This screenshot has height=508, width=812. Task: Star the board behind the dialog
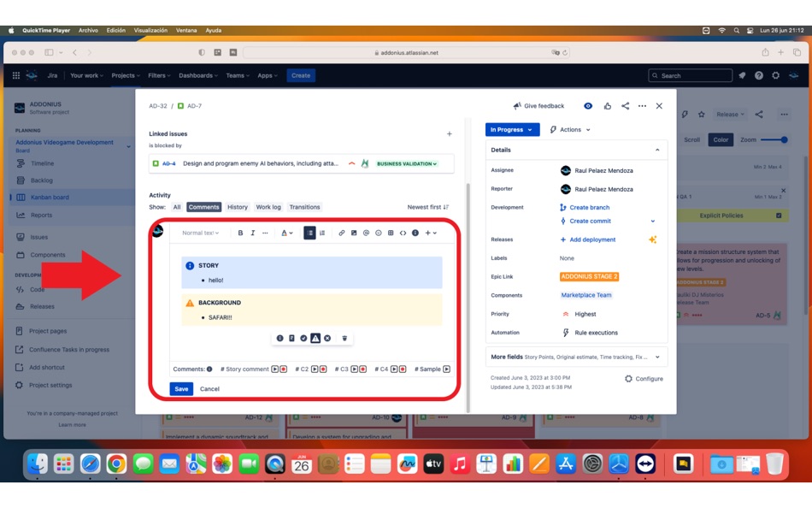(701, 115)
